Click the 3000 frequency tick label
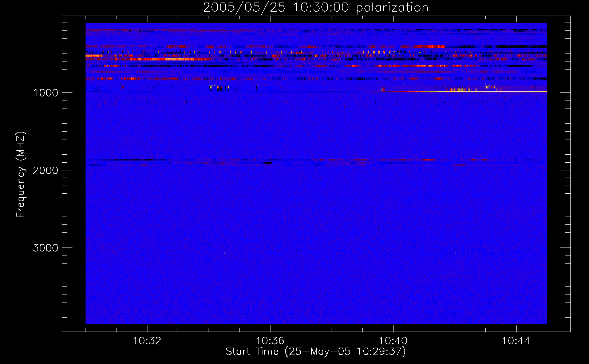 click(46, 248)
